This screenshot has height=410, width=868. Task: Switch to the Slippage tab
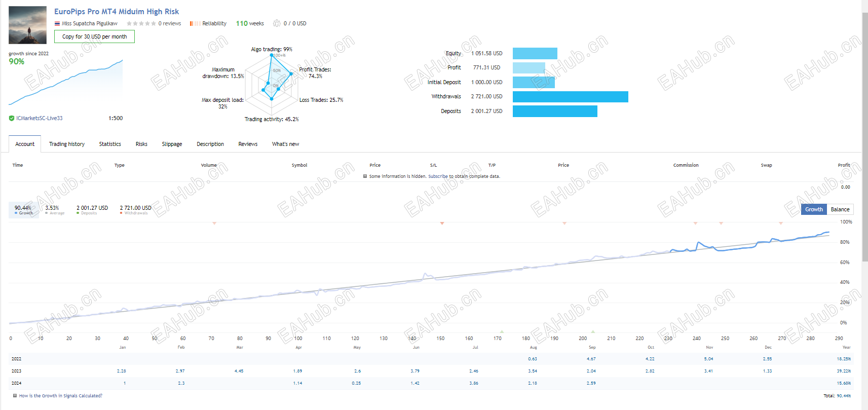[172, 144]
